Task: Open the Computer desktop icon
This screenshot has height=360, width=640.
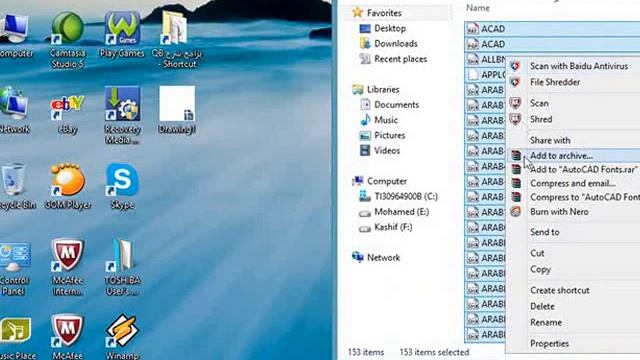Action: coord(16,35)
